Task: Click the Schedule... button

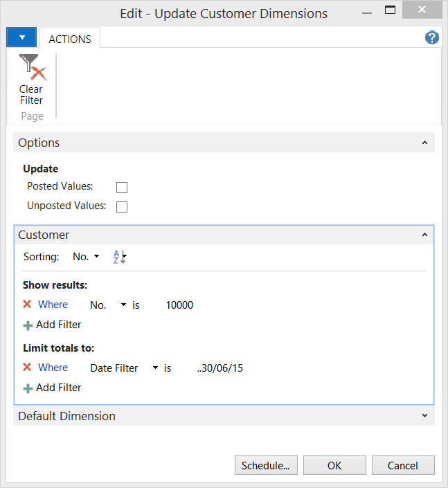Action: click(266, 465)
